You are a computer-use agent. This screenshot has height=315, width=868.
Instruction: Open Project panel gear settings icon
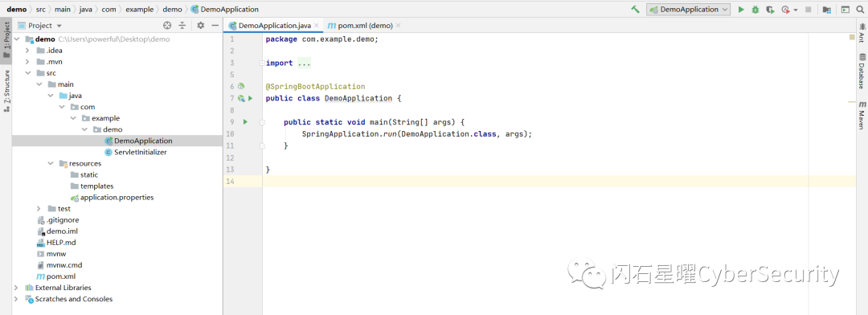(x=200, y=26)
